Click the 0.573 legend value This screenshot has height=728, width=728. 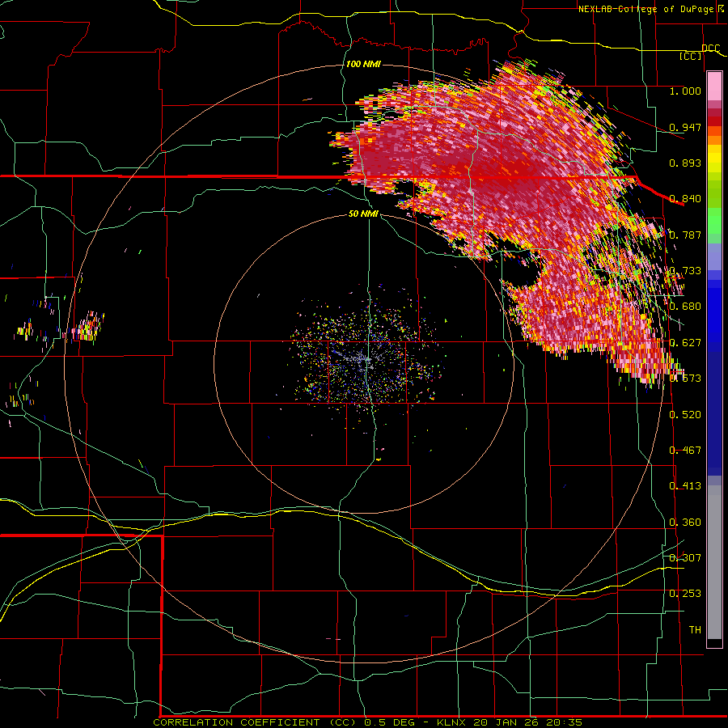(x=685, y=379)
